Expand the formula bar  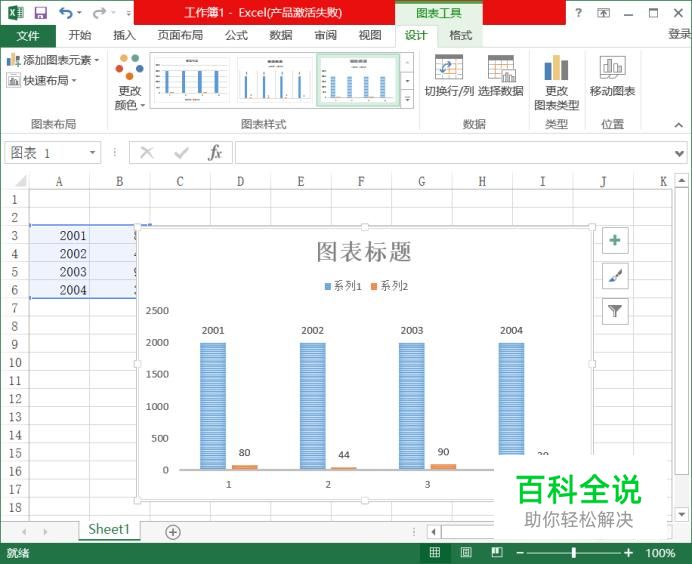tap(679, 153)
